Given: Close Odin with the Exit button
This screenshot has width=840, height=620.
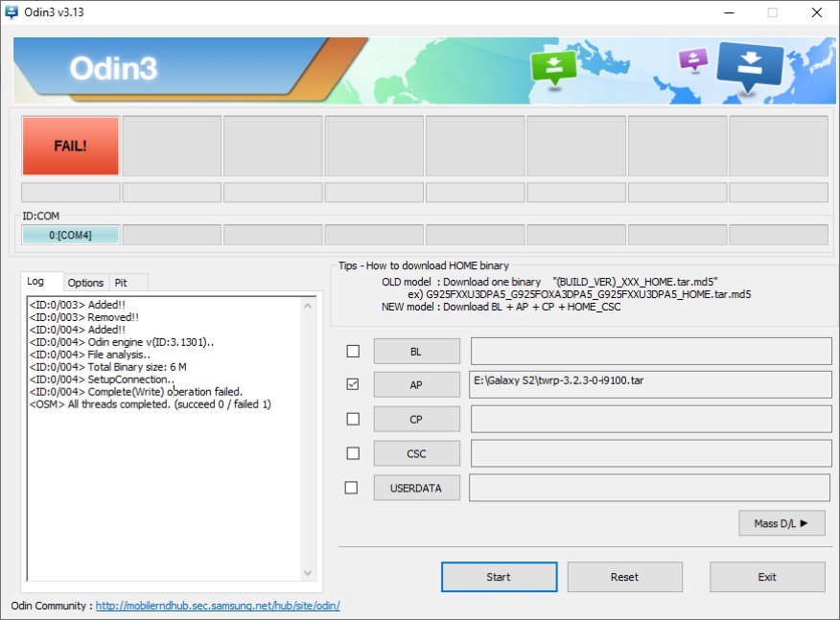Looking at the screenshot, I should 767,577.
